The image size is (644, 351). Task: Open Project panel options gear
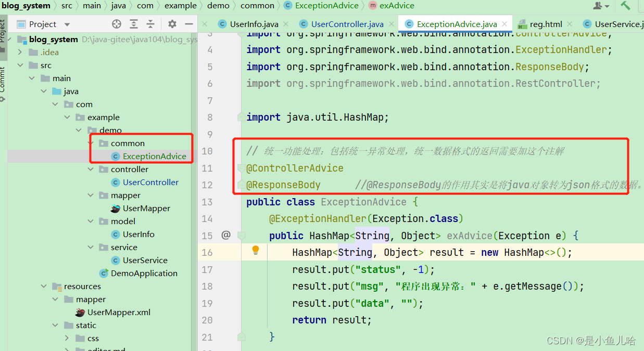click(x=172, y=24)
